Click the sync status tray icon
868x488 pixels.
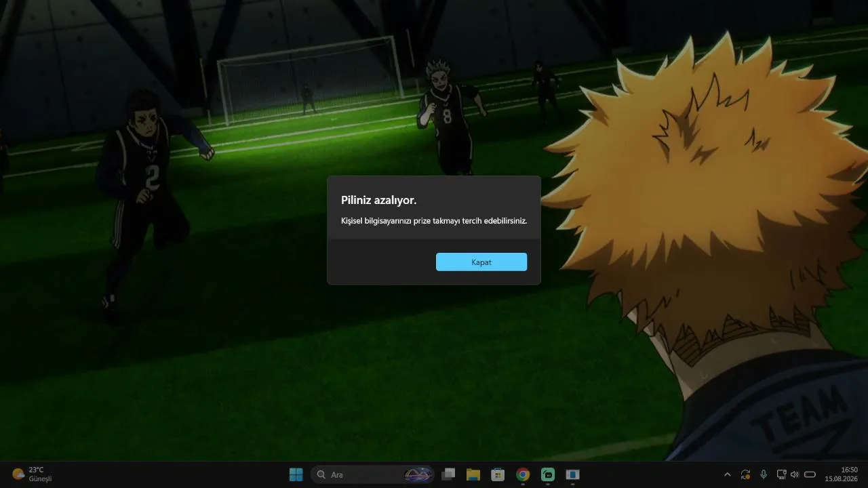coord(745,474)
